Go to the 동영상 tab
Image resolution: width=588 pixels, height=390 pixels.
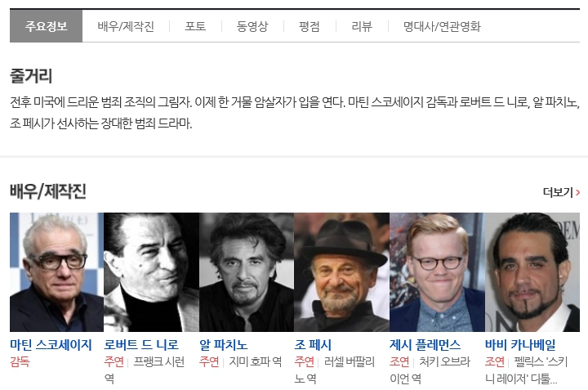pos(252,26)
